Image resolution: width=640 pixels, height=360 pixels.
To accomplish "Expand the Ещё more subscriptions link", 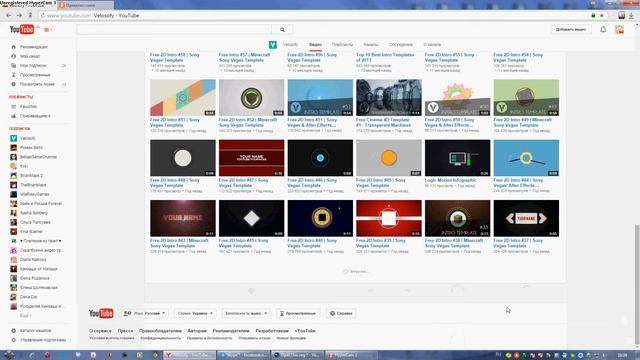I will pos(25,316).
